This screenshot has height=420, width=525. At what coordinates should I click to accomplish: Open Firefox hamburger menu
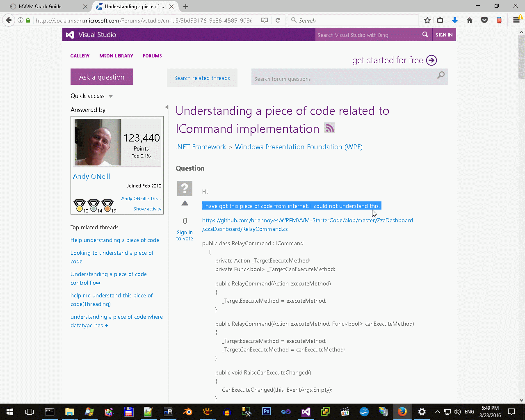pos(516,20)
